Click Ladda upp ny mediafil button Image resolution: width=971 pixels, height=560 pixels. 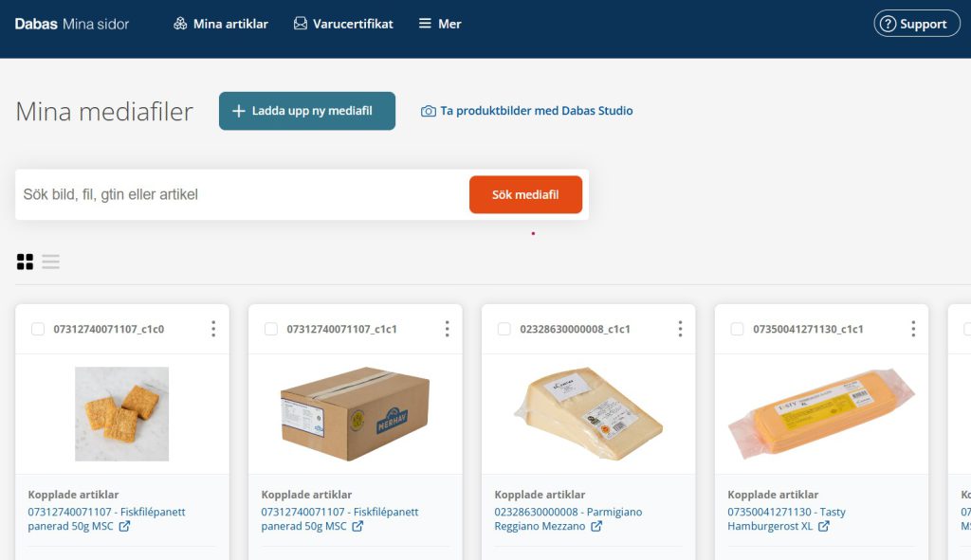(307, 111)
